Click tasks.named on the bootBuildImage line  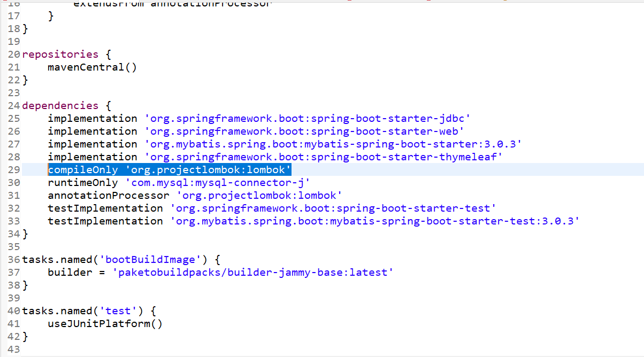(57, 260)
